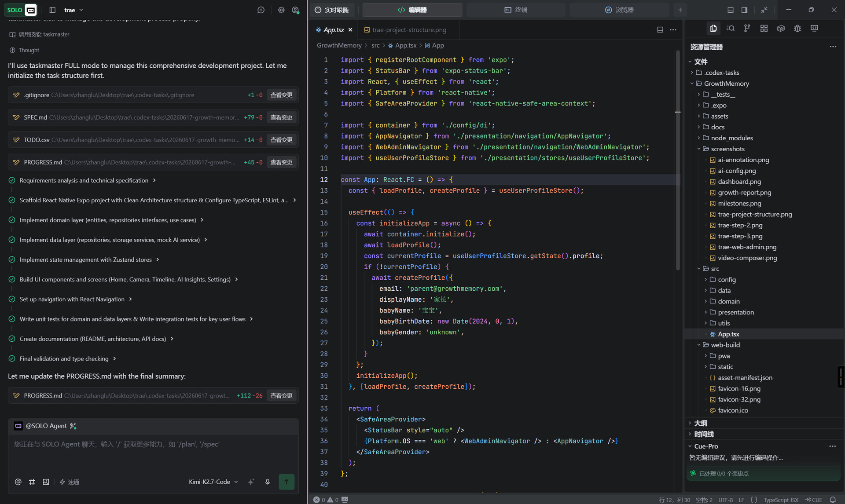
Task: Click the # context icon in chat input
Action: click(x=32, y=482)
